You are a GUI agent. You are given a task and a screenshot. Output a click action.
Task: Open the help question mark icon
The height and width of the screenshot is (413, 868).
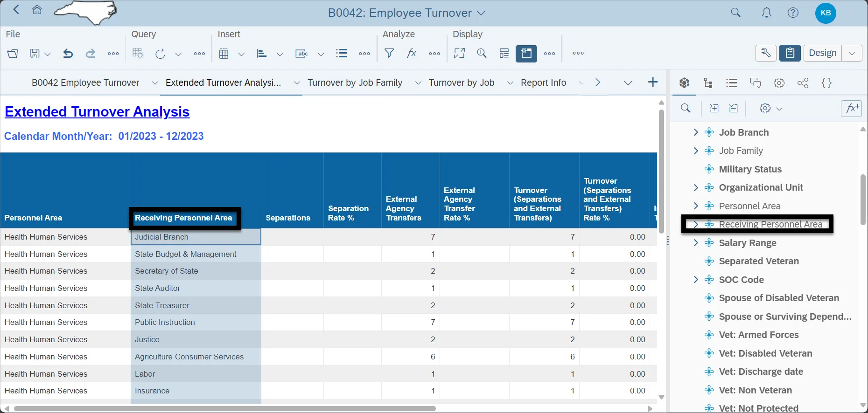point(793,13)
